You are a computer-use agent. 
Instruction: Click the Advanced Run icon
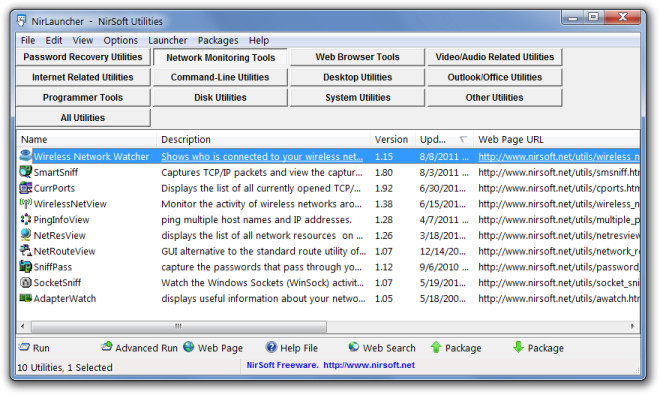(107, 347)
